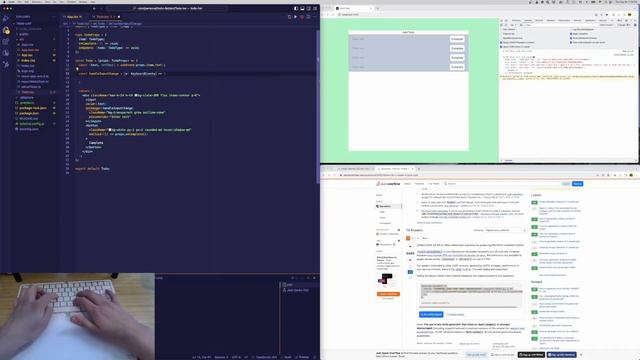The width and height of the screenshot is (640, 360).
Task: Open the Code menu in macOS menu bar
Action: coord(11,2)
